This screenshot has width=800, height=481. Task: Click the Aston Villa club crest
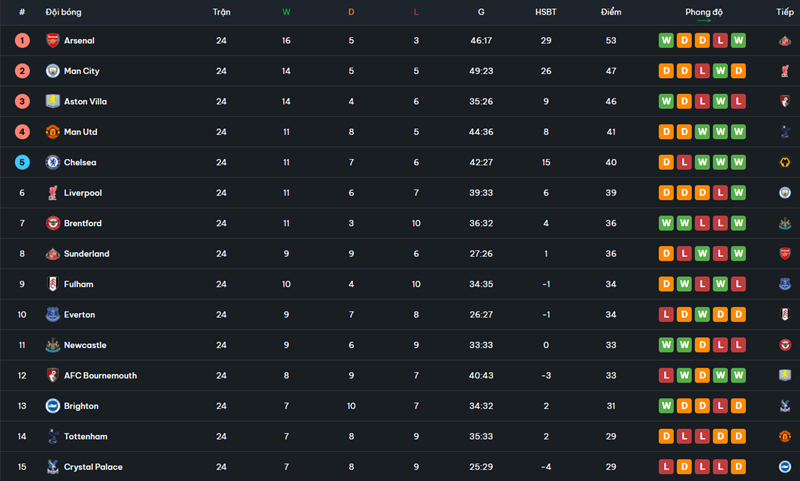tap(52, 102)
